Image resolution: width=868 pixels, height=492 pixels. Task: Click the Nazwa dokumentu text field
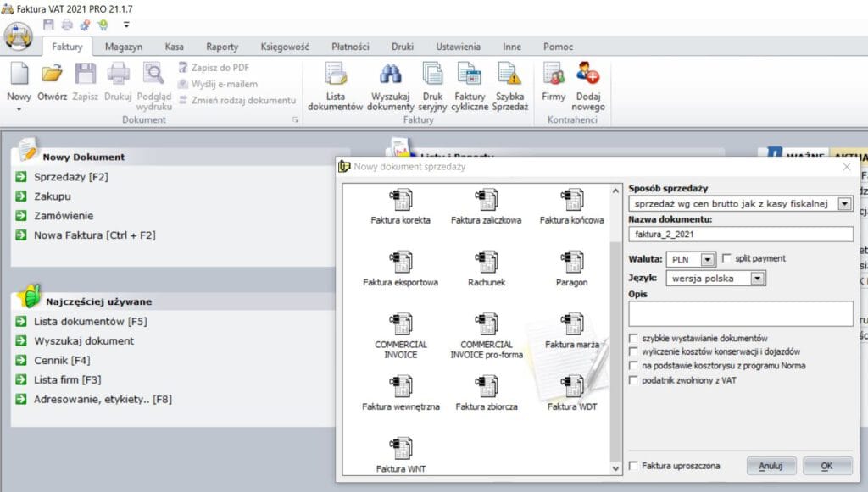coord(740,234)
